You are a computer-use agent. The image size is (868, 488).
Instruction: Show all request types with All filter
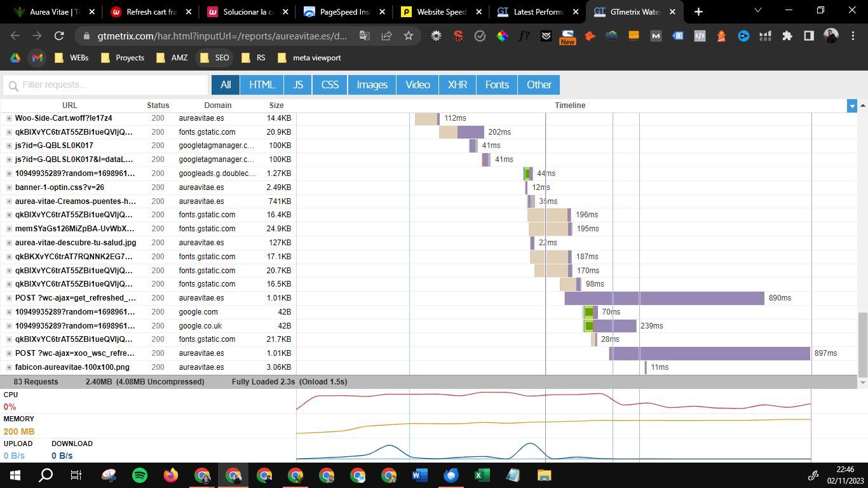pyautogui.click(x=226, y=85)
